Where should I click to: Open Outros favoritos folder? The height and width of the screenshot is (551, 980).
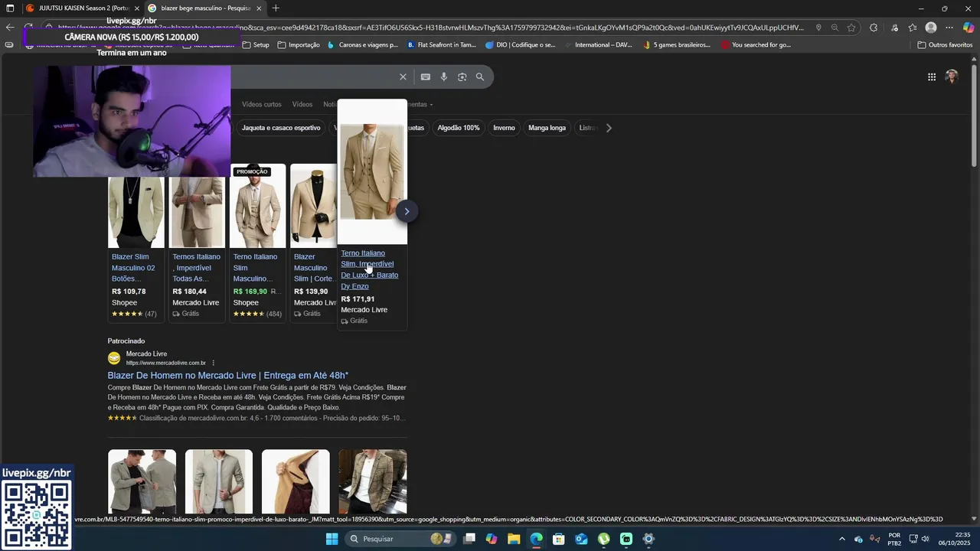coord(945,44)
